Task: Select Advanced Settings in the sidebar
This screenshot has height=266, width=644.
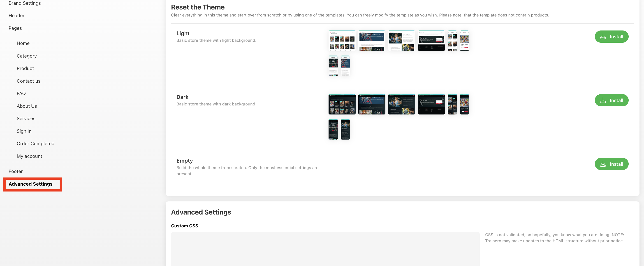Action: tap(30, 184)
